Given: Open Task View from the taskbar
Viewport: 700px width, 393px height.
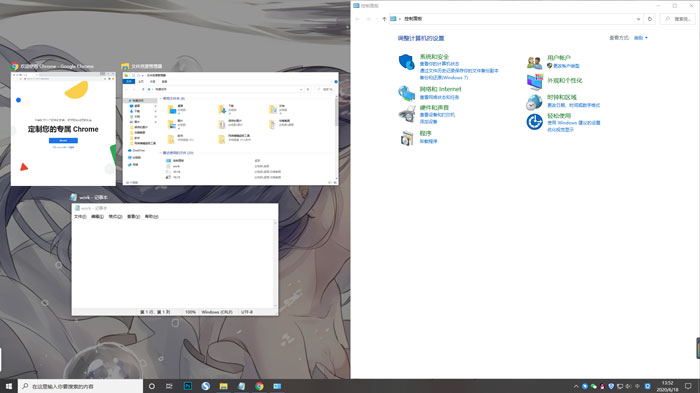Looking at the screenshot, I should [x=169, y=386].
